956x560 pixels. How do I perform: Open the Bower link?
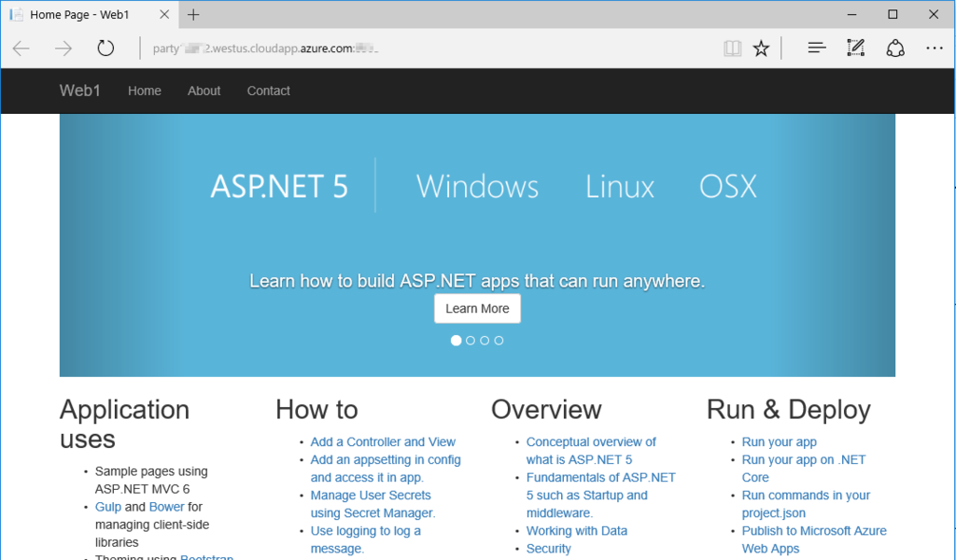[x=166, y=507]
